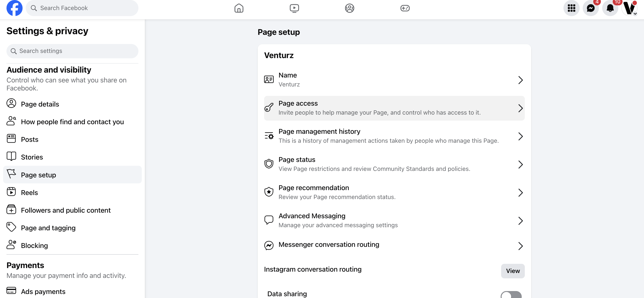The width and height of the screenshot is (644, 298).
Task: Open Blocking settings
Action: pyautogui.click(x=72, y=245)
